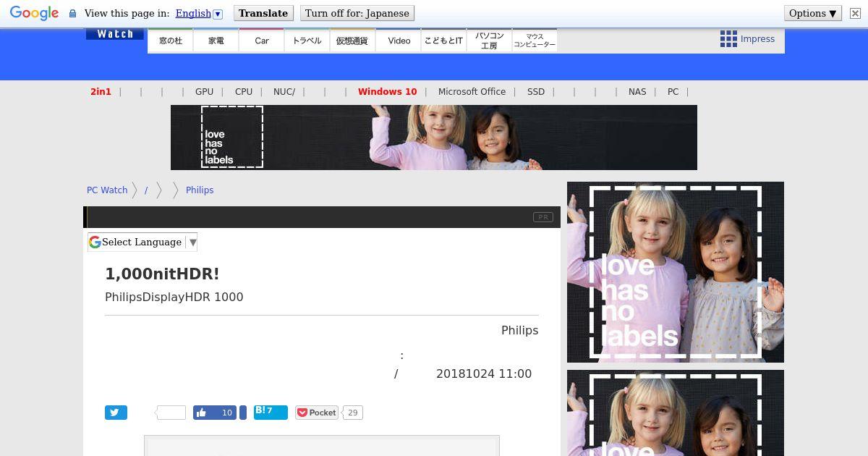Click the first sidebar love has no labels ad

click(676, 272)
